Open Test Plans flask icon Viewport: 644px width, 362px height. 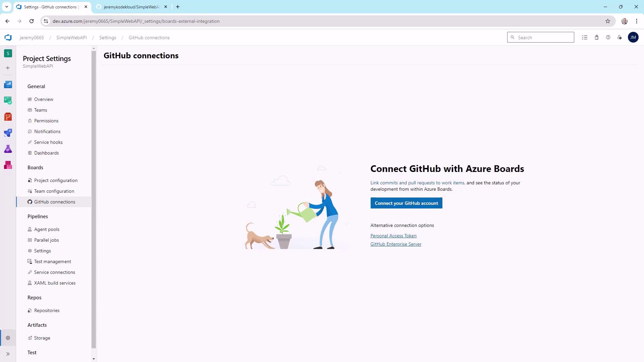pos(8,149)
